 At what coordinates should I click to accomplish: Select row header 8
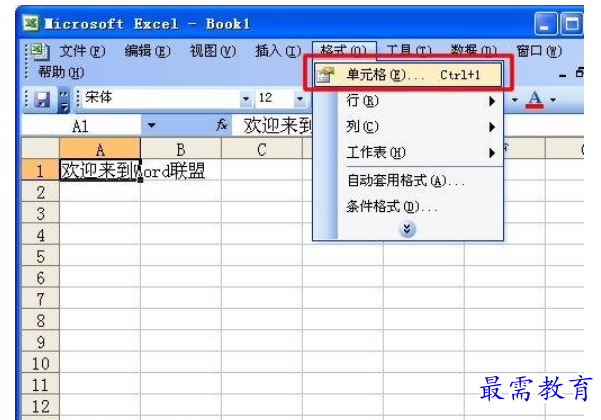[x=41, y=320]
